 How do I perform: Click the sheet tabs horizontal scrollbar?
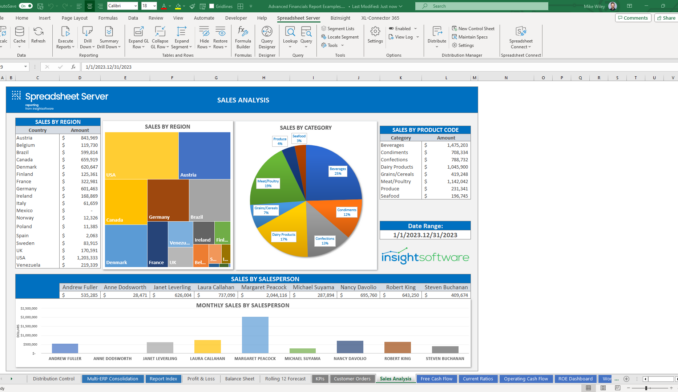point(658,379)
